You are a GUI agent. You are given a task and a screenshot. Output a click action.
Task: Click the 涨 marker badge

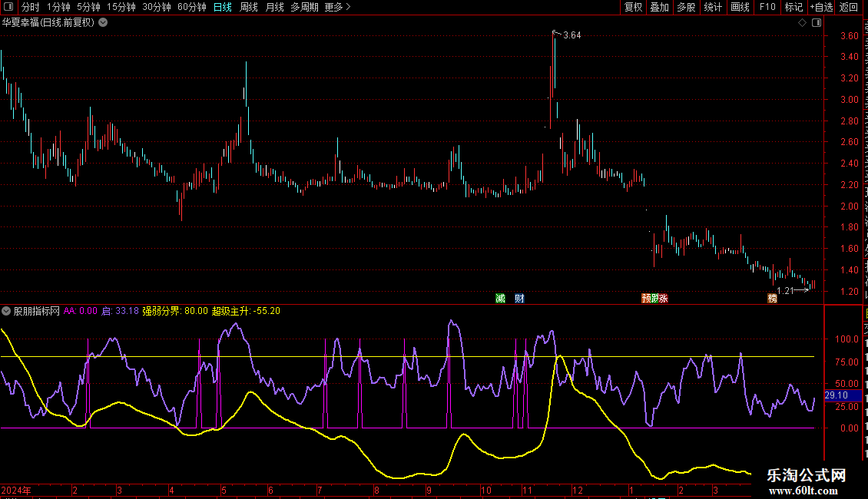[x=663, y=299]
